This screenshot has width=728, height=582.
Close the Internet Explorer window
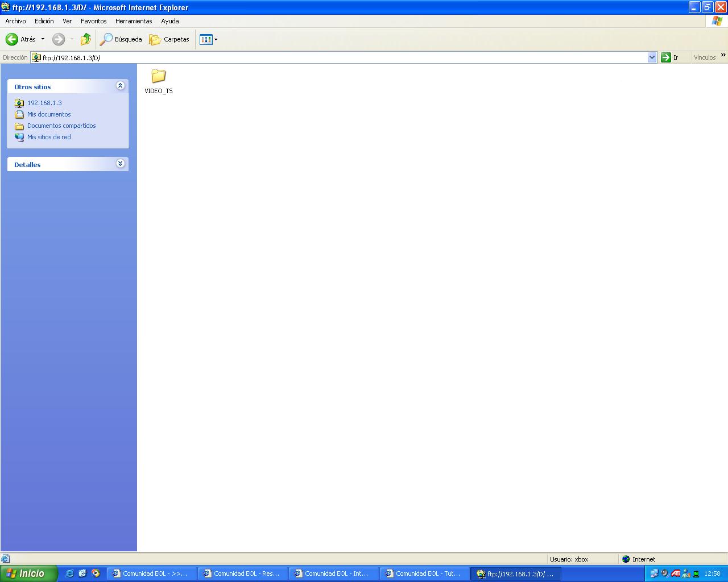(x=721, y=7)
